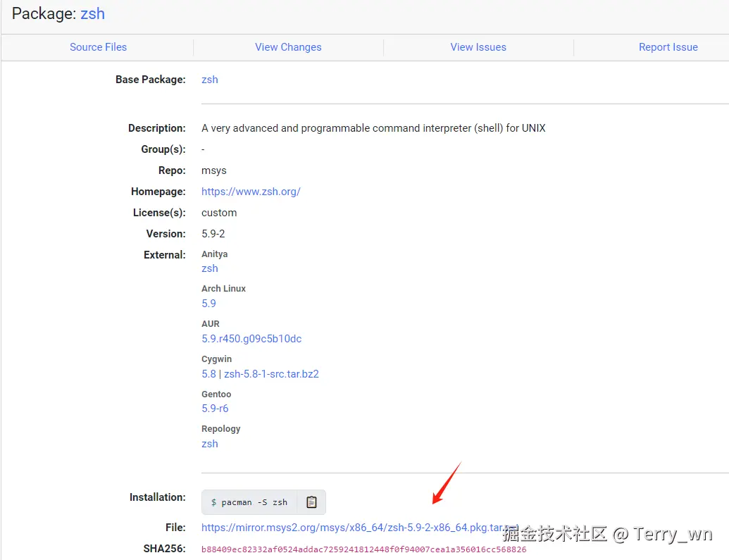Select the version value 5.9-2
The image size is (729, 560).
pos(213,233)
